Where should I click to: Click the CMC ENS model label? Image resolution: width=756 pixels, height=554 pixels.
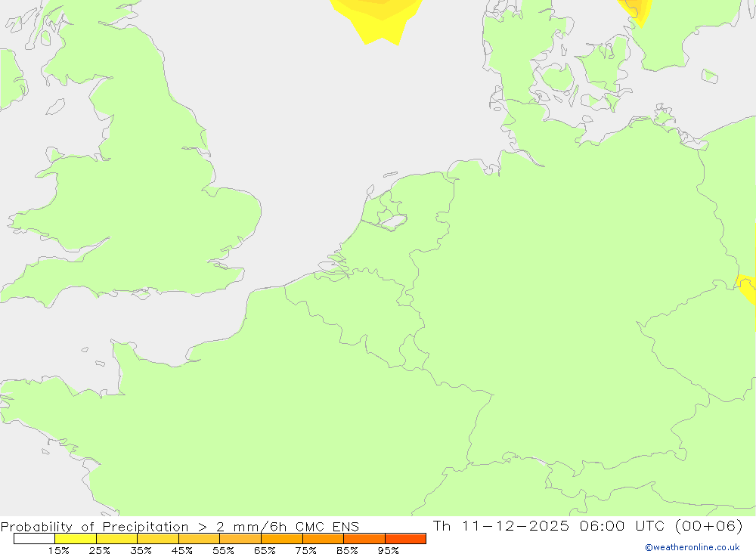coord(327,526)
